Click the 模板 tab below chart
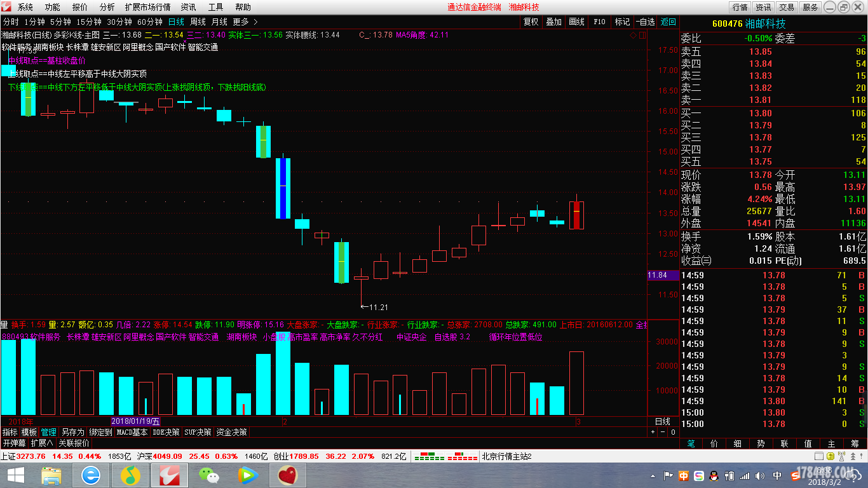This screenshot has height=488, width=868. (x=29, y=432)
